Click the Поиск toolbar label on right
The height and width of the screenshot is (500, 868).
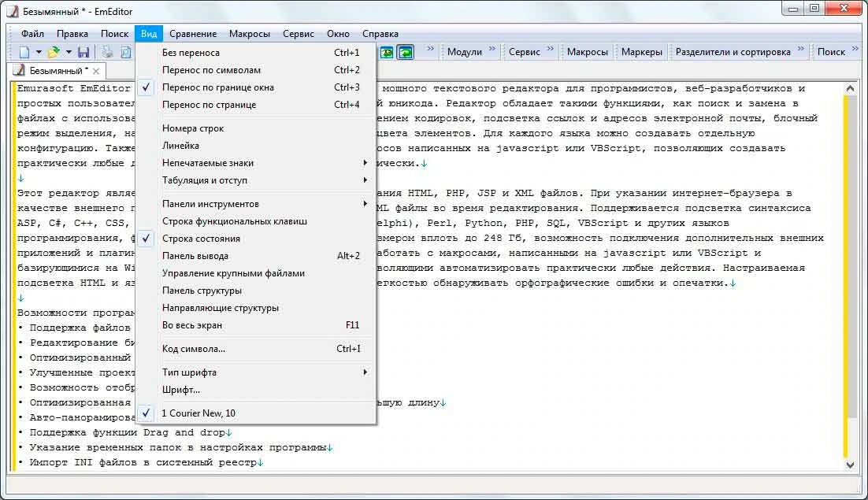(x=831, y=52)
